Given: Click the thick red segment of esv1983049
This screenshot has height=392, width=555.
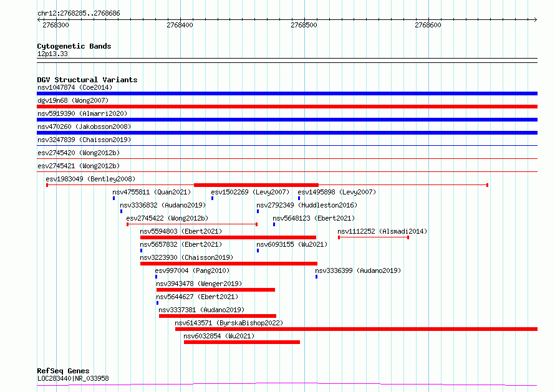Looking at the screenshot, I should click(x=256, y=185).
